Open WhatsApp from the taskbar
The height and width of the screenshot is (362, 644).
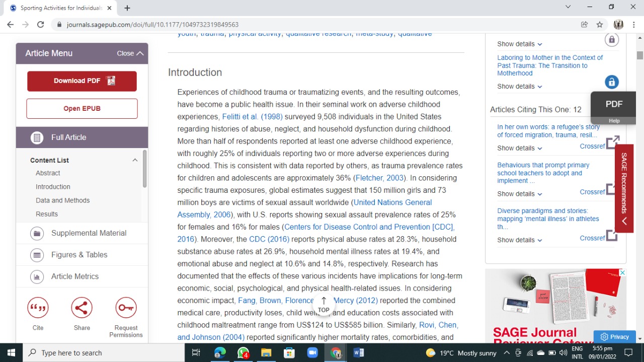243,352
